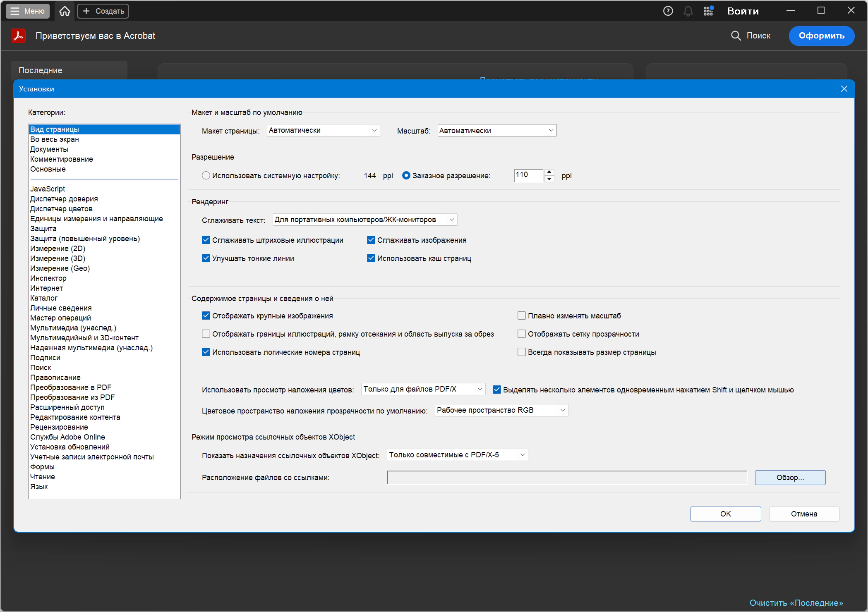Close the Установки dialog with X

click(x=844, y=89)
